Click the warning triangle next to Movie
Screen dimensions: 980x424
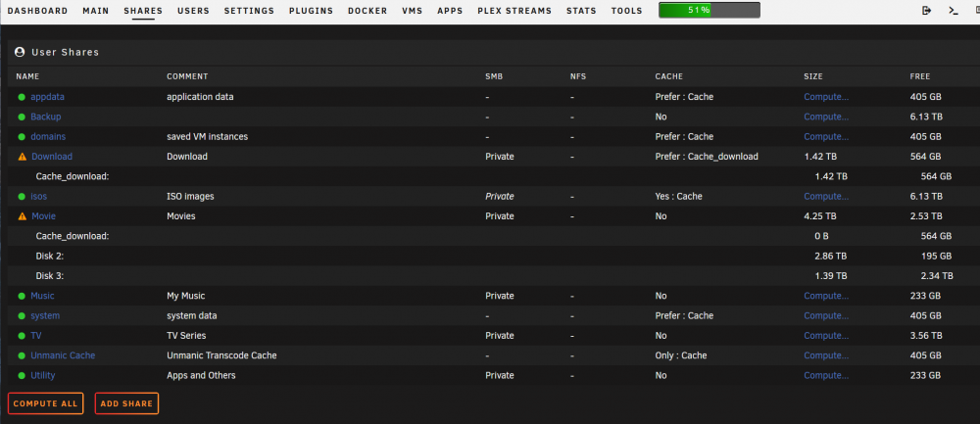click(23, 216)
